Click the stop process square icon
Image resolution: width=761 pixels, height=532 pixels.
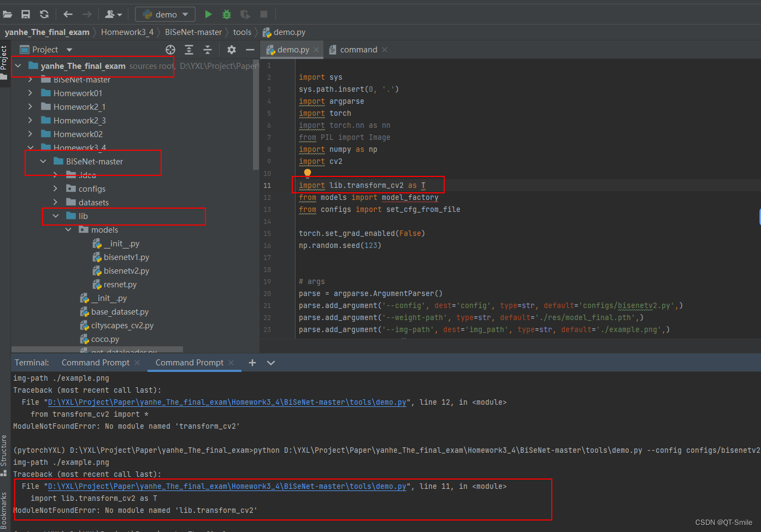click(264, 14)
